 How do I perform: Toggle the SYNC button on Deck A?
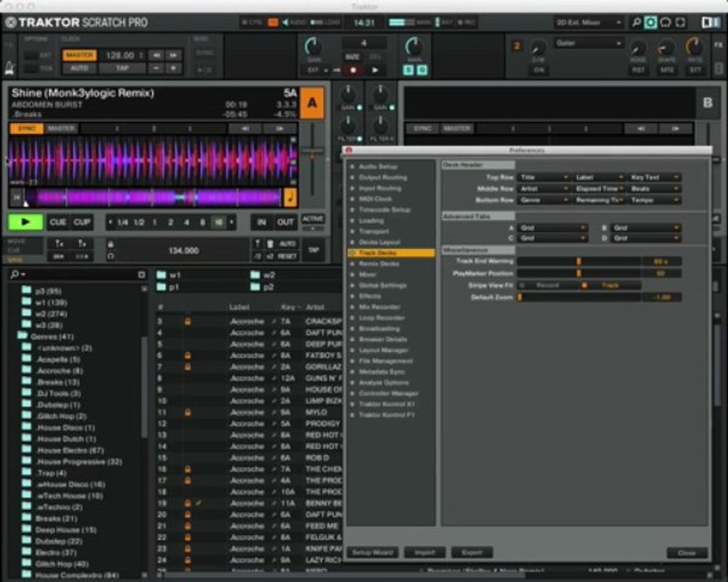(27, 129)
